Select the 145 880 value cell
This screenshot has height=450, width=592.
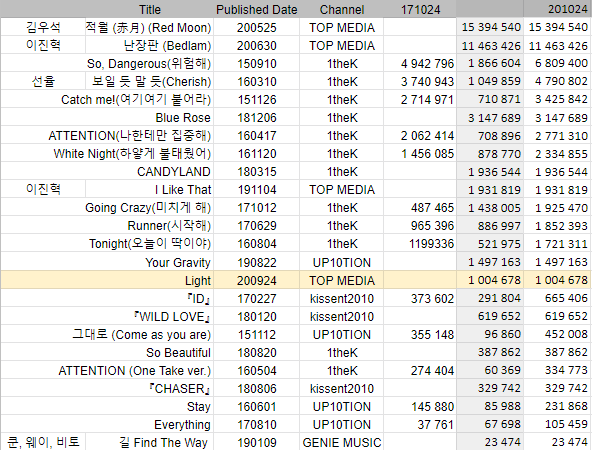pos(420,407)
